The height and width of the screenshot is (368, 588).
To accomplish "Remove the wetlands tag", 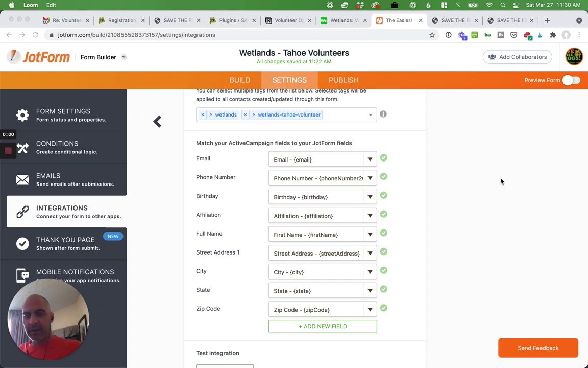I will pos(203,114).
